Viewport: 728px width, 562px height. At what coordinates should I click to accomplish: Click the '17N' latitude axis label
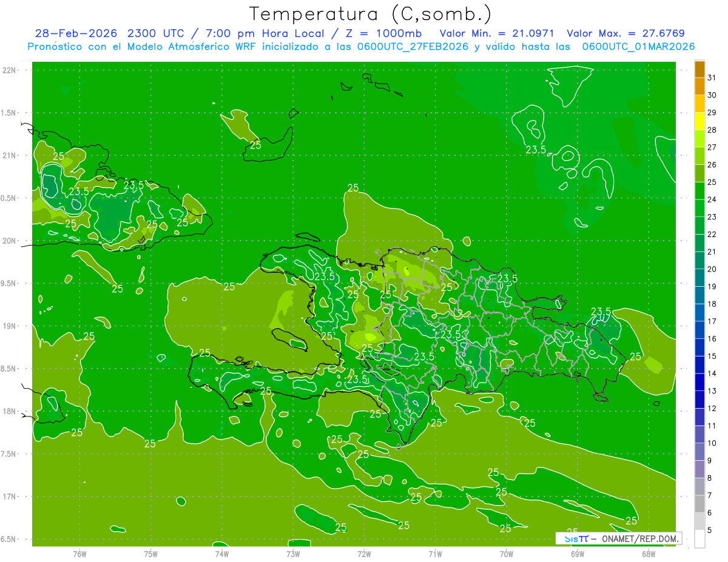(9, 497)
